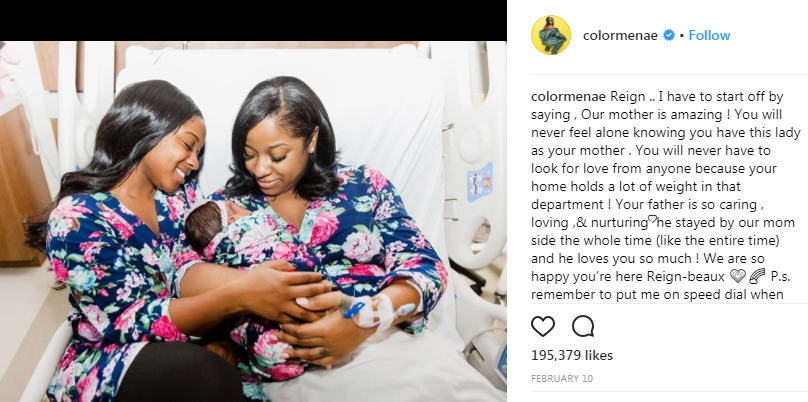808x402 pixels.
Task: Open colormenae username in caption
Action: coord(569,97)
